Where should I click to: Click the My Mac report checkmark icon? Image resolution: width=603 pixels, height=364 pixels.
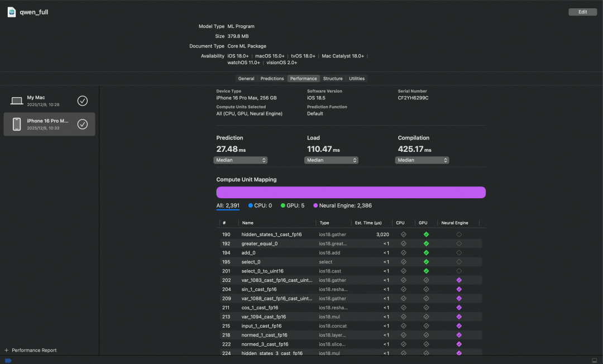click(83, 101)
